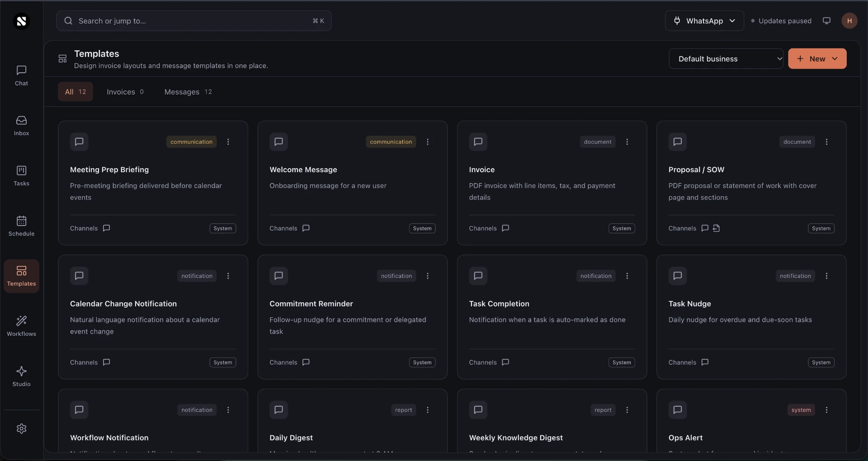Click the document channel icon on Proposal / SOW
Viewport: 868px width, 461px height.
click(716, 228)
